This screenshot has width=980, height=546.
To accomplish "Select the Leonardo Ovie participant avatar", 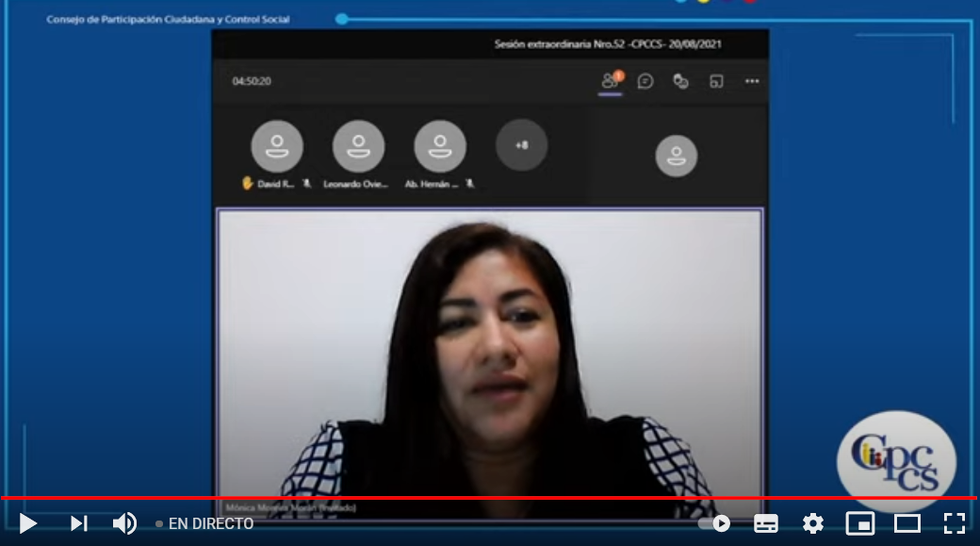I will click(358, 146).
